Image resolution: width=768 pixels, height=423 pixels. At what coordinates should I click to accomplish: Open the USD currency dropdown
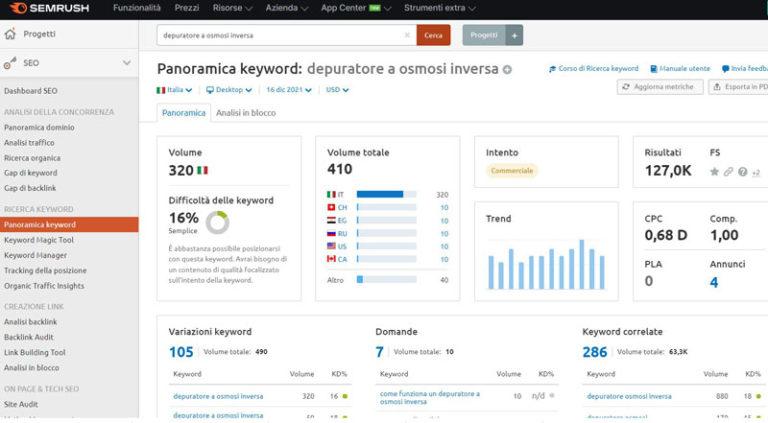tap(337, 90)
